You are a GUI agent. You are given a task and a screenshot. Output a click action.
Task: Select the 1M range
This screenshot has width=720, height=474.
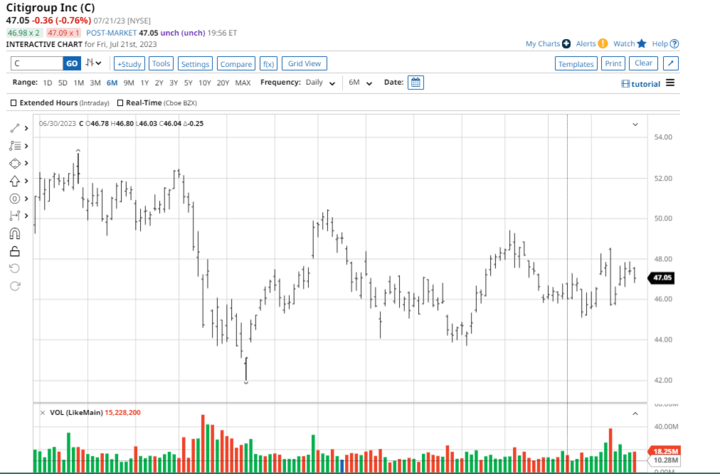click(x=79, y=83)
